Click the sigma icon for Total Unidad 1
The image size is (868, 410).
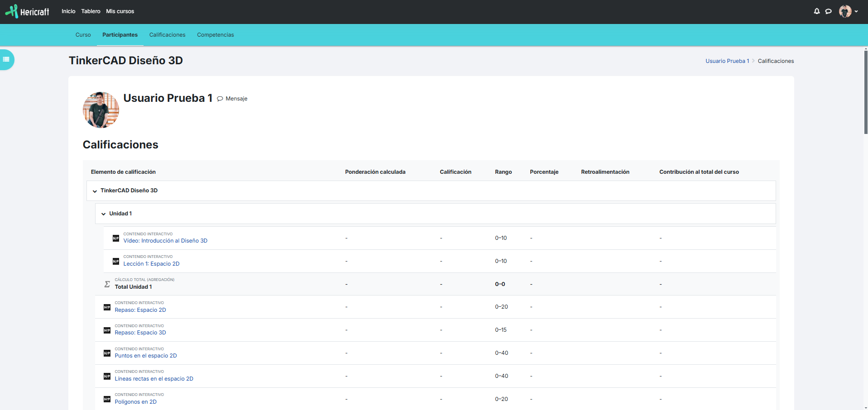click(x=107, y=284)
